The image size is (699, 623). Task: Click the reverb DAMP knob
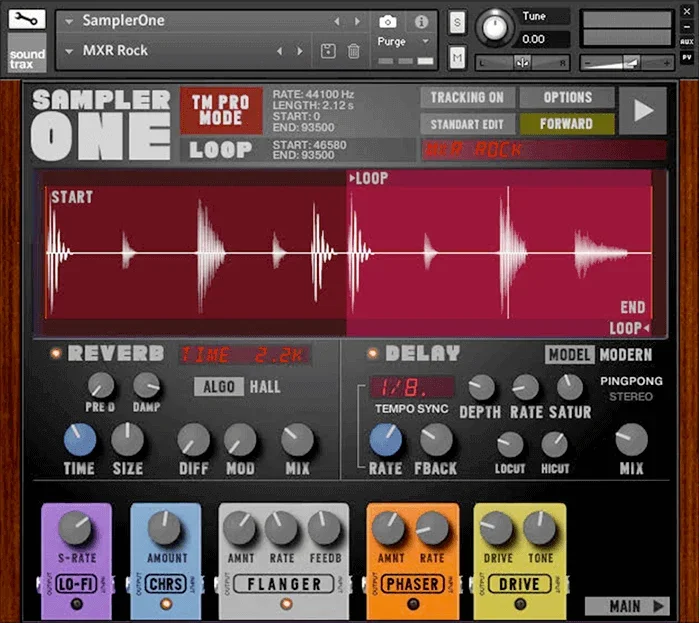coord(147,385)
